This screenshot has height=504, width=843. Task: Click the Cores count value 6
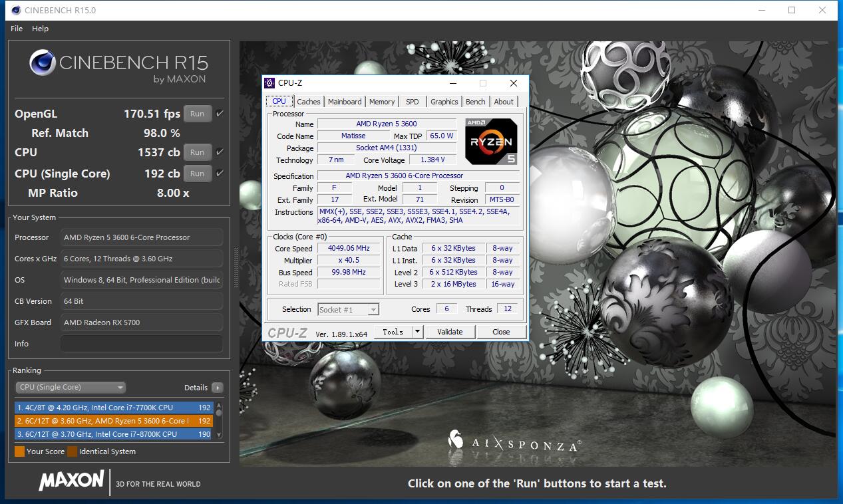coord(446,309)
